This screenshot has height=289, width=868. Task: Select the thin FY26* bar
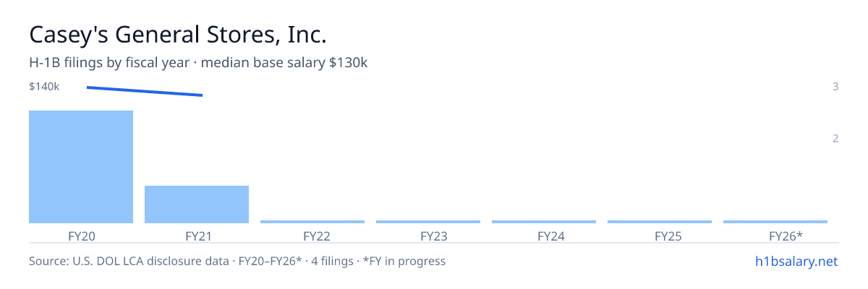[x=775, y=222]
